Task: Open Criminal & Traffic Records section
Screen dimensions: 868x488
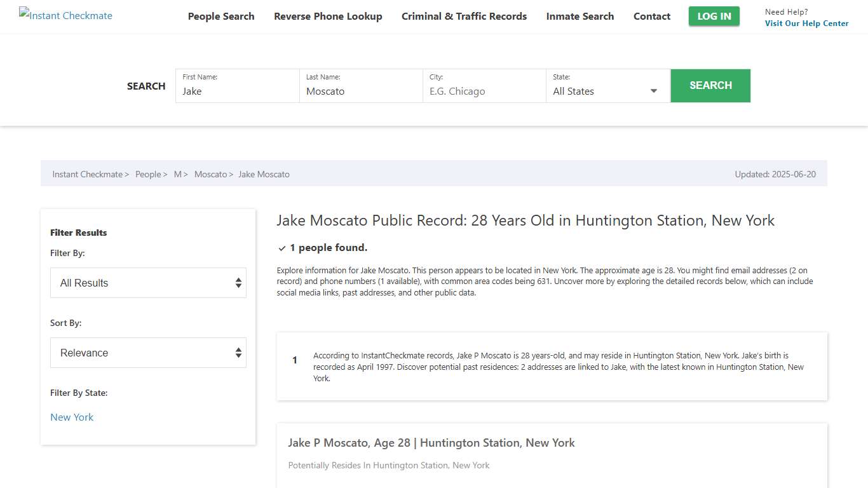Action: (464, 16)
